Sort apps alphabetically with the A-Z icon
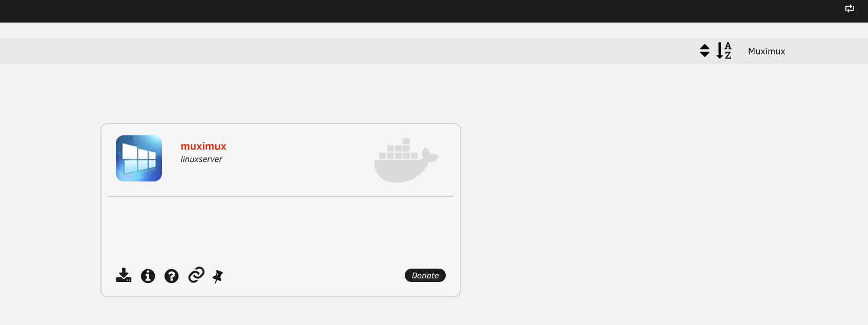 724,50
